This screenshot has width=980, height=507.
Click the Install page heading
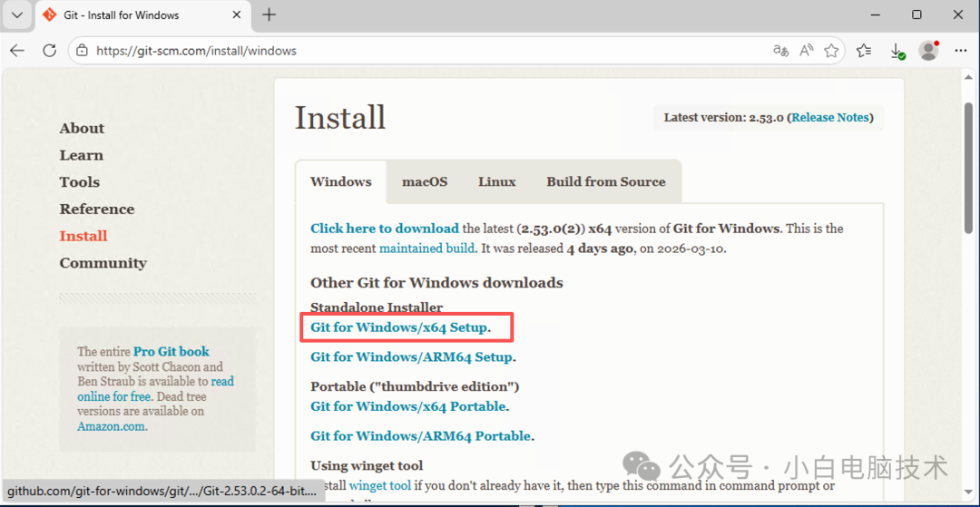pos(340,117)
